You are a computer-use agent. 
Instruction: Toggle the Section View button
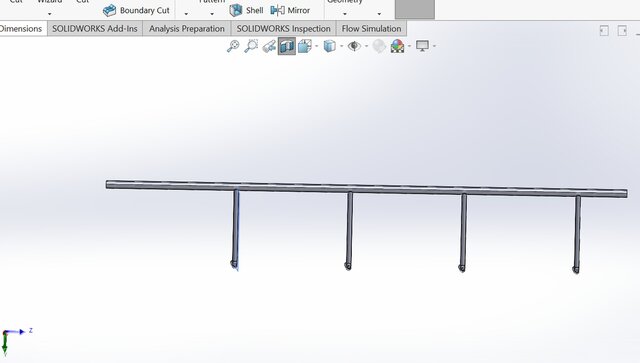(287, 46)
